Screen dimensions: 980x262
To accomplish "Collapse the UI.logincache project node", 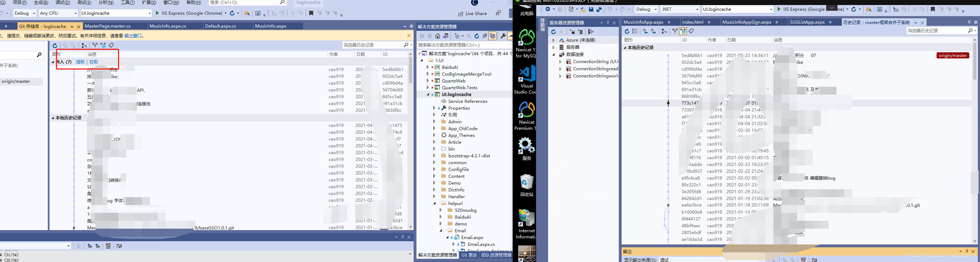I will (x=428, y=94).
